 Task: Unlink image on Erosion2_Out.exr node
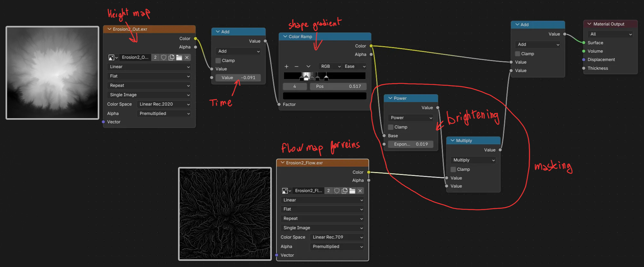(187, 57)
